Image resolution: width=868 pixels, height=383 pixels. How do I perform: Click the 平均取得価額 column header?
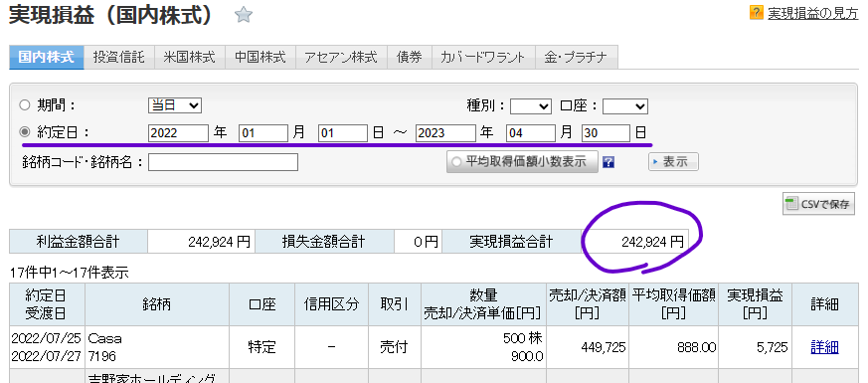click(x=674, y=304)
